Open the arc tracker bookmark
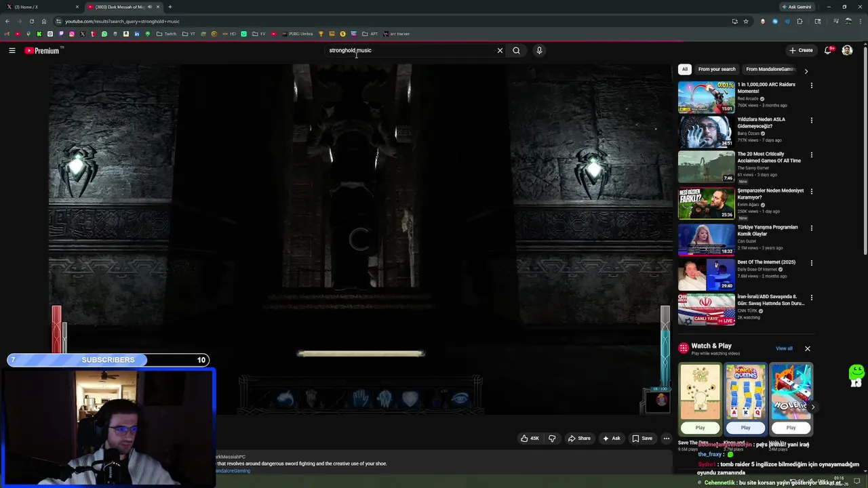 tap(397, 34)
